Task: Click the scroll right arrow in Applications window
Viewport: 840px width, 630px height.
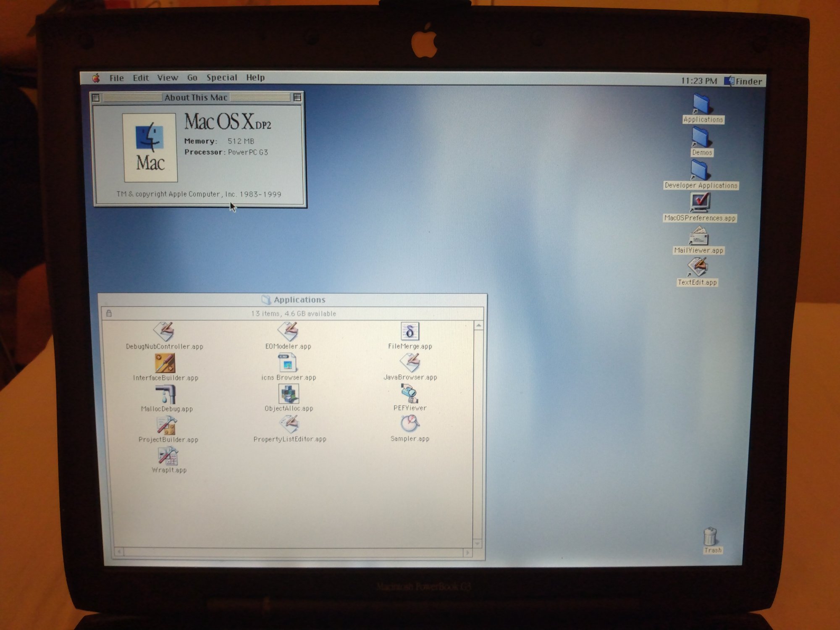Action: [467, 552]
